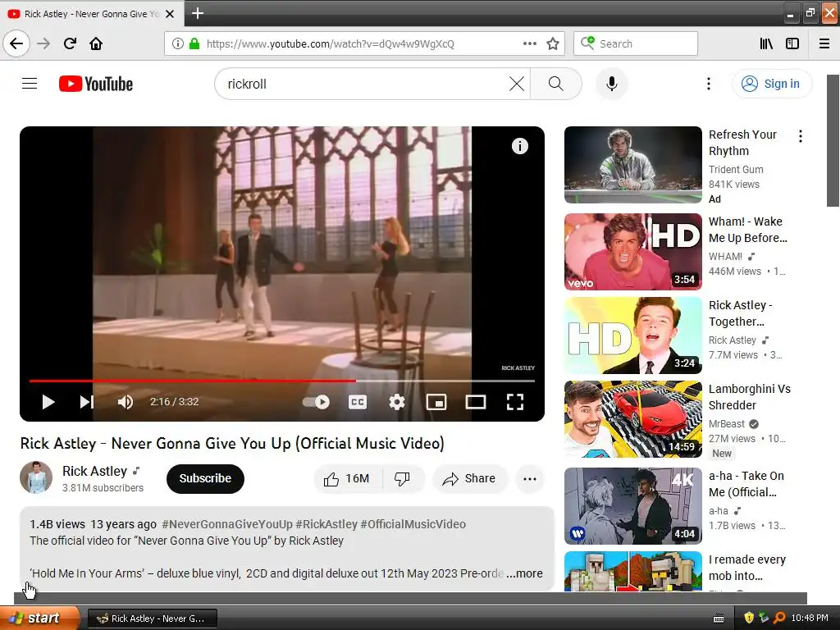The image size is (840, 630).
Task: Skip to the next video
Action: pos(87,402)
